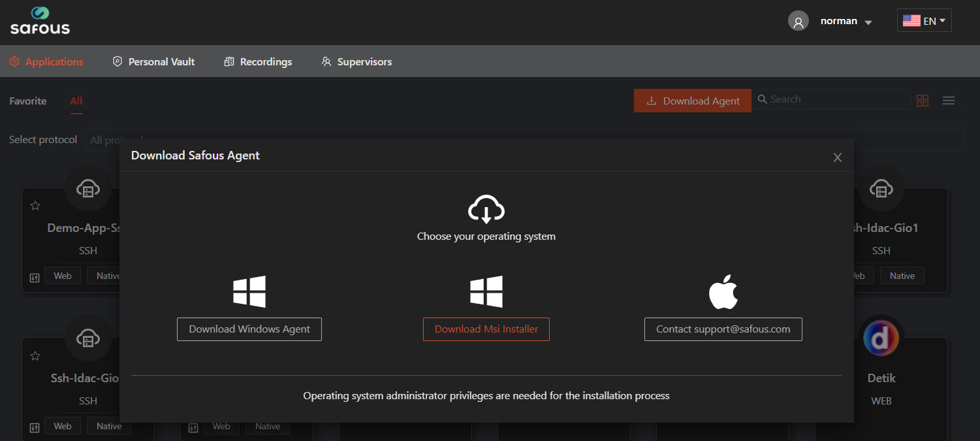Image resolution: width=980 pixels, height=441 pixels.
Task: Click the Windows logo above Msi Installer
Action: 486,291
